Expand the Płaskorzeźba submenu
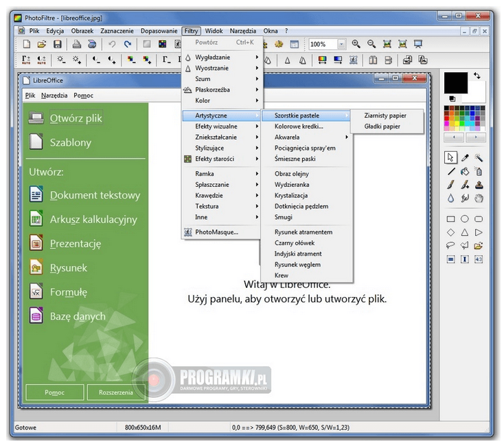This screenshot has height=444, width=504. click(222, 90)
